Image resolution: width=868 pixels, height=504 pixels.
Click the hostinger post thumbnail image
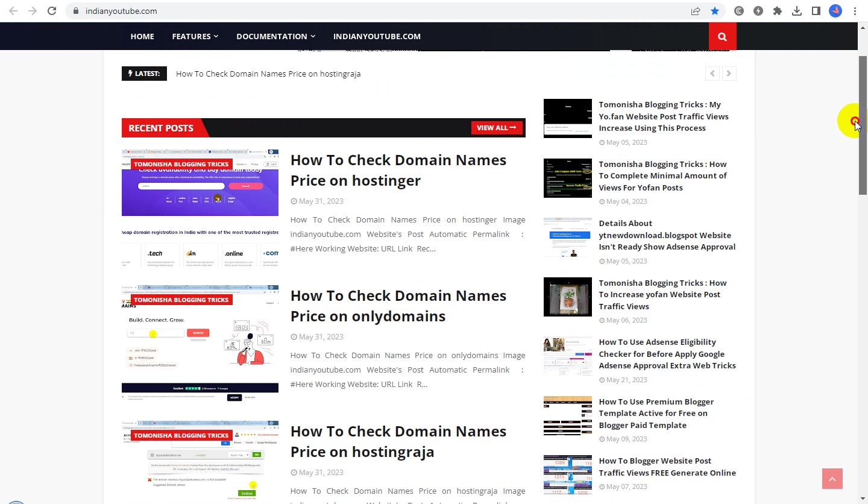click(x=200, y=208)
